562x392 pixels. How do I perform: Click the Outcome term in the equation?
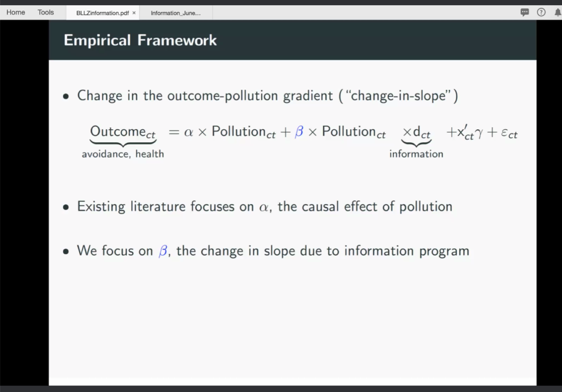[123, 132]
